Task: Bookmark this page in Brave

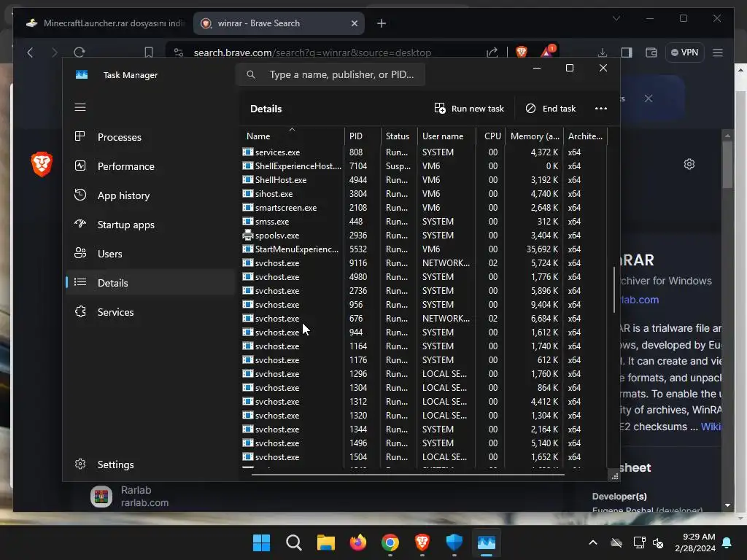Action: (x=149, y=52)
